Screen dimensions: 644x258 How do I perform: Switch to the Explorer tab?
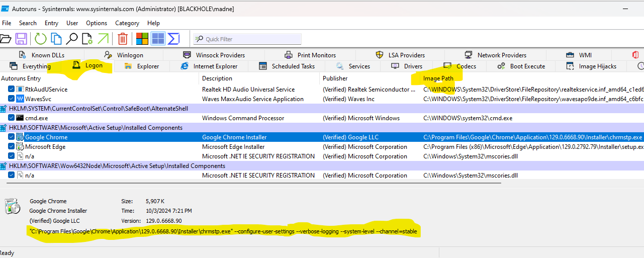142,66
